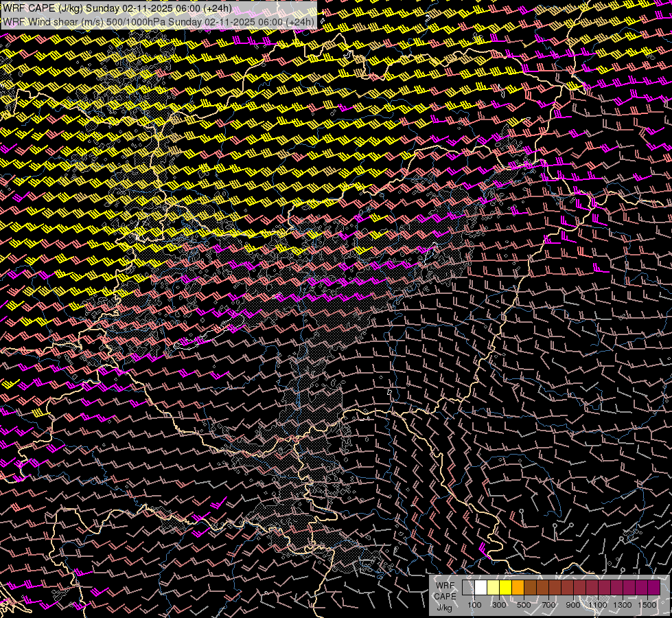Screen dimensions: 672x618
Task: Click the 1100 legend scale label
Action: [x=598, y=604]
